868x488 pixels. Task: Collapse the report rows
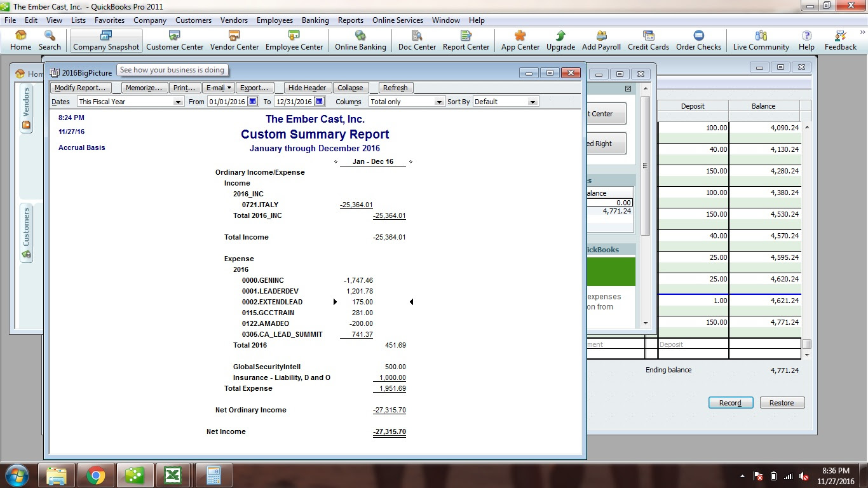(x=350, y=88)
